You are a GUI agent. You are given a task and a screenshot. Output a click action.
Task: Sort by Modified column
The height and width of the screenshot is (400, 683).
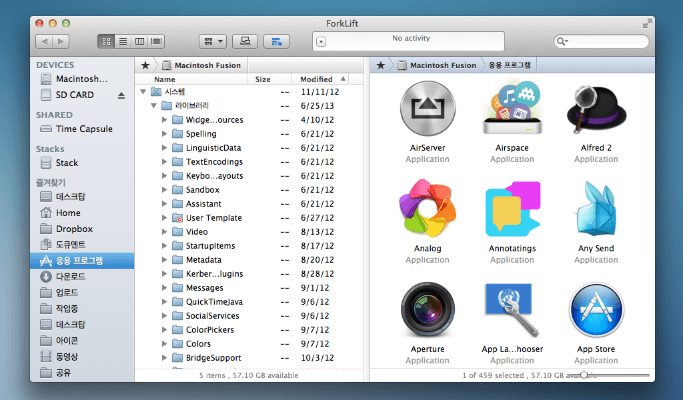coord(320,79)
